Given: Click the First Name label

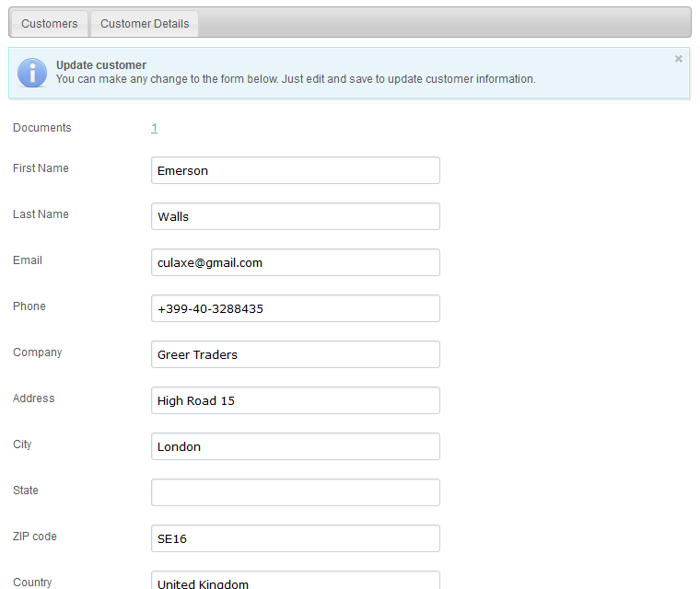Looking at the screenshot, I should (41, 168).
